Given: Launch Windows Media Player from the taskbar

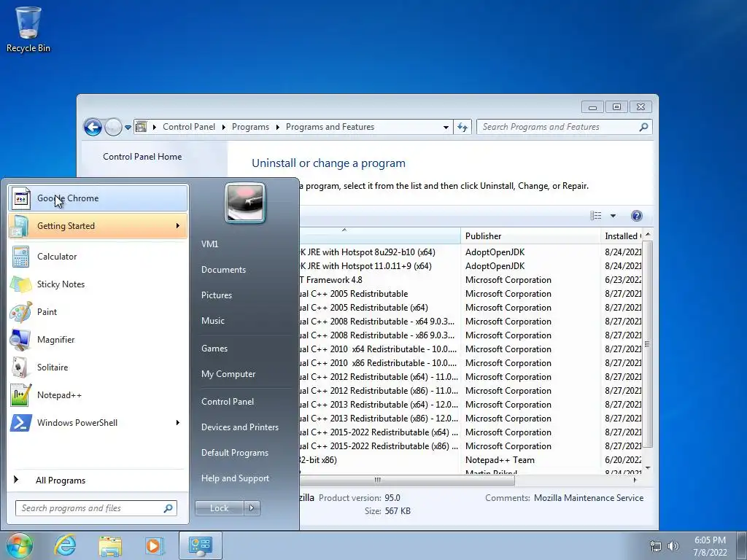Looking at the screenshot, I should tap(154, 545).
